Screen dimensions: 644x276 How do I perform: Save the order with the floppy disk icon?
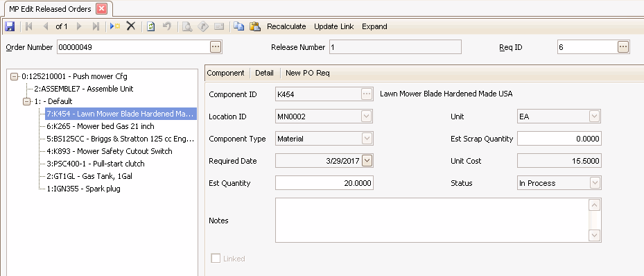pyautogui.click(x=10, y=26)
